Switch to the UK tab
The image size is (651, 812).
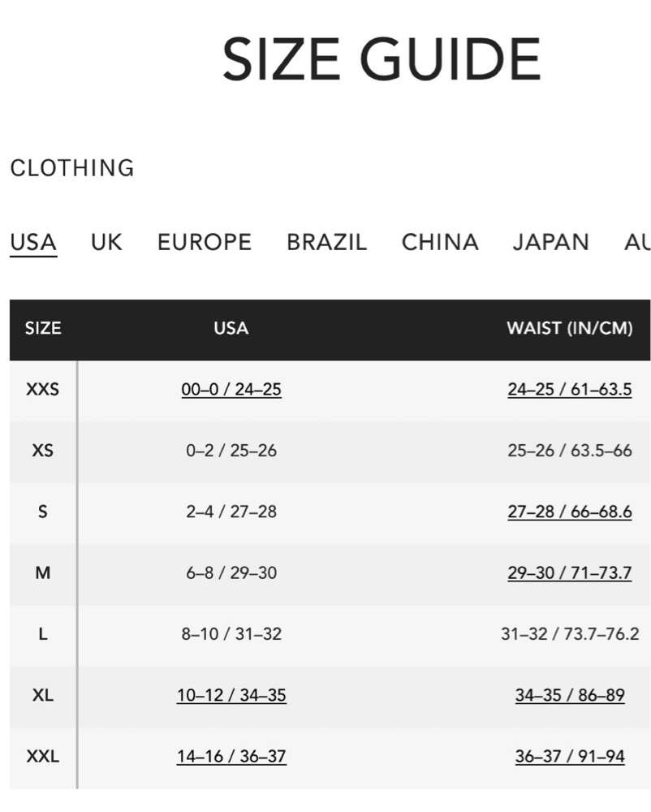pyautogui.click(x=106, y=242)
